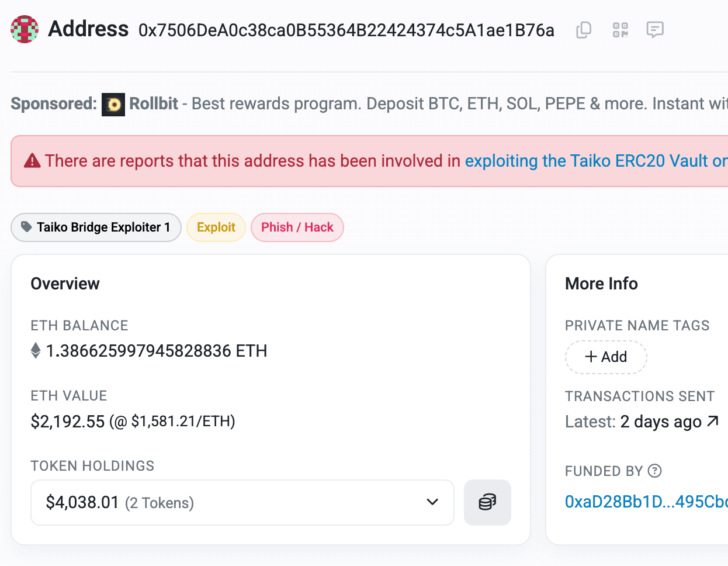Screen dimensions: 728x566
Task: Click the dropdown chevron in Token Holdings
Action: pos(432,502)
